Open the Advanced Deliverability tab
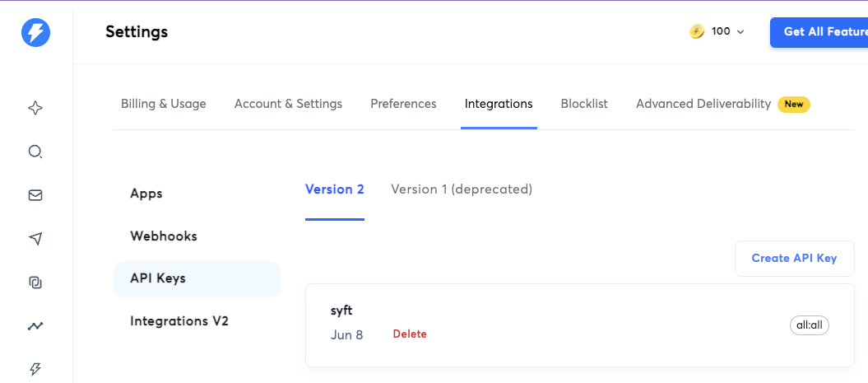Image resolution: width=868 pixels, height=383 pixels. point(703,104)
